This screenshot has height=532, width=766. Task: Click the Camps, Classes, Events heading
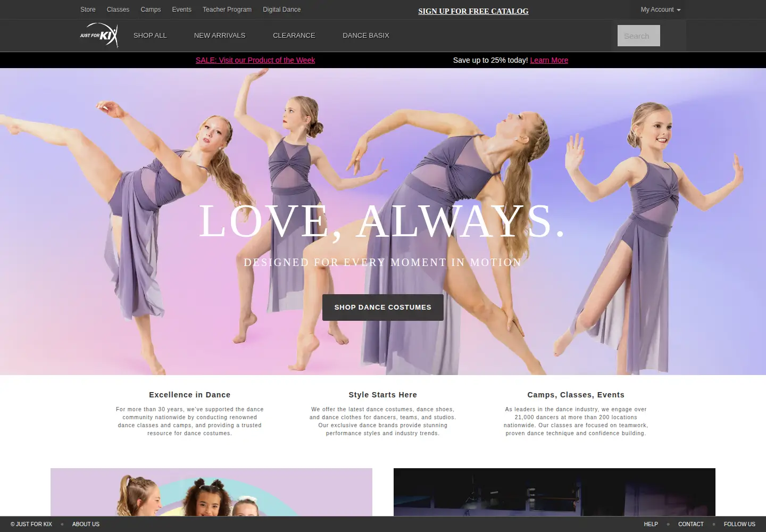(576, 395)
